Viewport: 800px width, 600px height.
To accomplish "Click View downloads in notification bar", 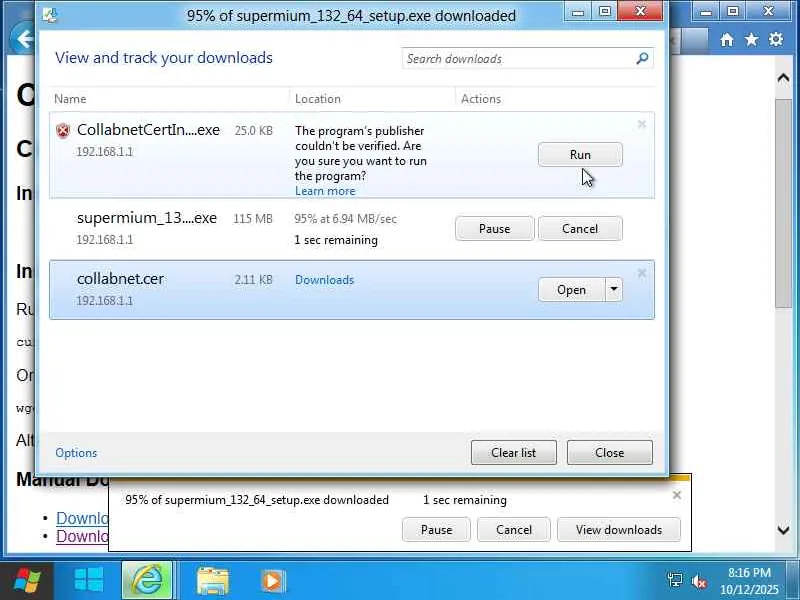I will point(619,530).
